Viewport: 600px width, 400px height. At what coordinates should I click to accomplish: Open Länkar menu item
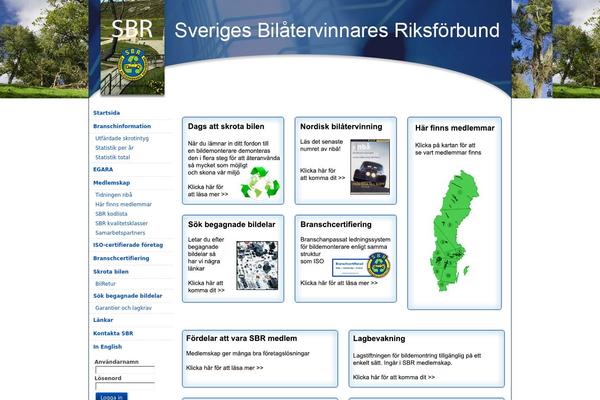tap(103, 320)
